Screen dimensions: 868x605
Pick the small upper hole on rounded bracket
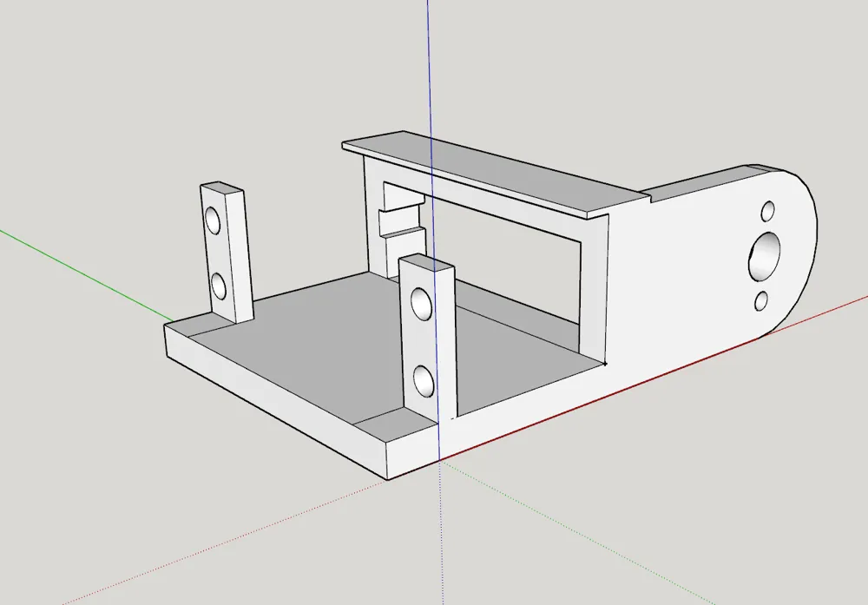pos(768,211)
